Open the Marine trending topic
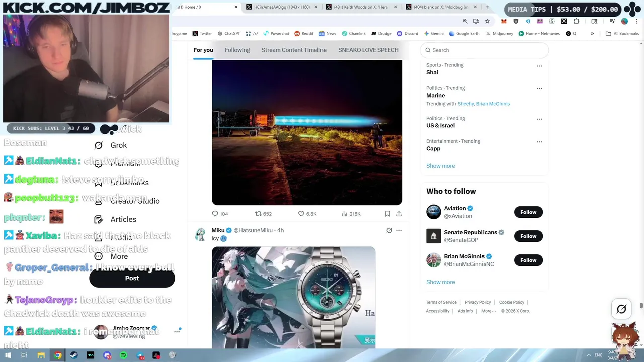The width and height of the screenshot is (644, 362). 435,96
